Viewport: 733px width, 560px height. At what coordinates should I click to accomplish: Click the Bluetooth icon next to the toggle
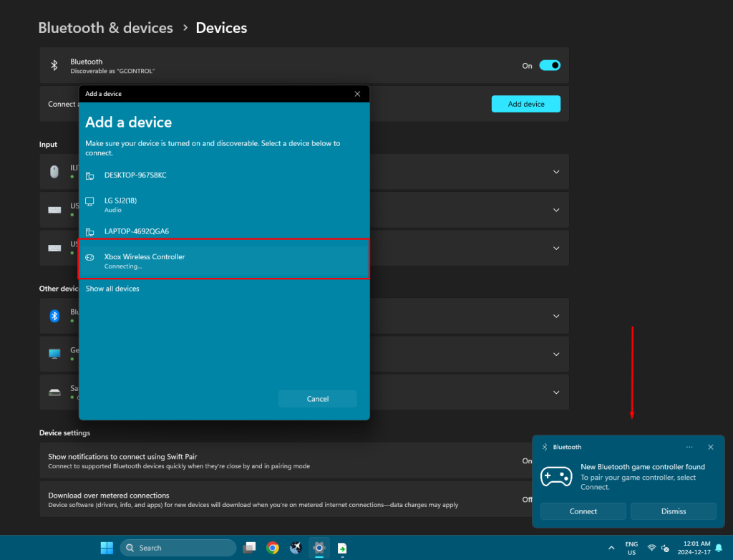(55, 64)
